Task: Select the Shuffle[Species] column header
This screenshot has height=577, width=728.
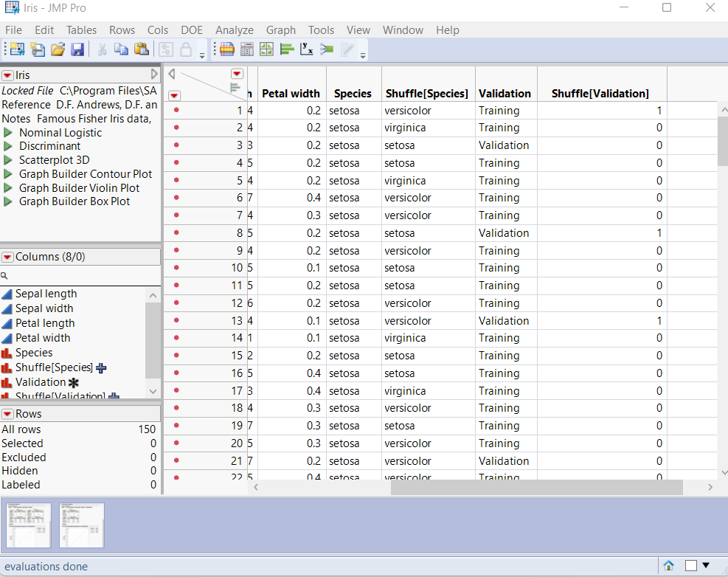Action: point(426,94)
